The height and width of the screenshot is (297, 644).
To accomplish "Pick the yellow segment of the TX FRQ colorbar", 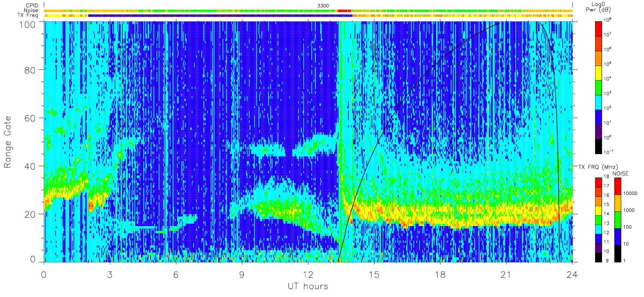I will (599, 210).
